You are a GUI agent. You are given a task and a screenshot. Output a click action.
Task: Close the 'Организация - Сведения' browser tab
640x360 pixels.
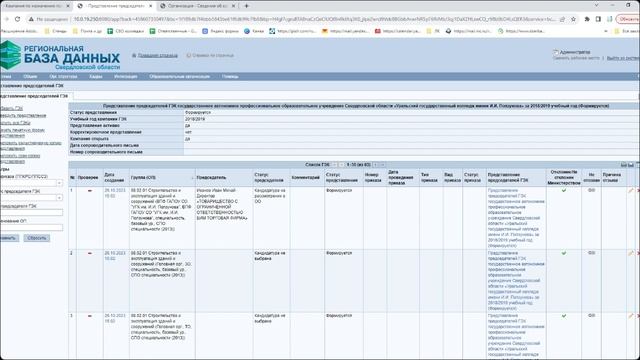(233, 6)
